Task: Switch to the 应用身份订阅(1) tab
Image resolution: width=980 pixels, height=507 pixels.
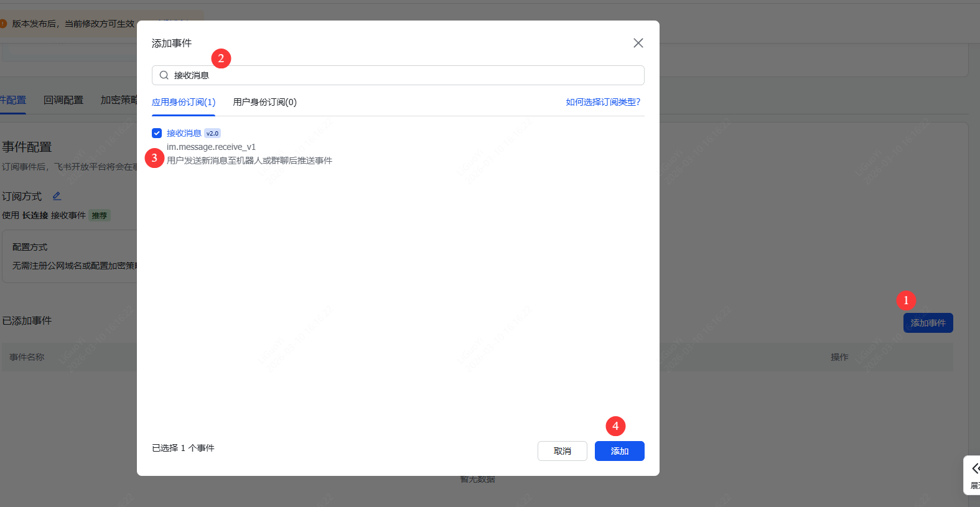Action: 184,102
